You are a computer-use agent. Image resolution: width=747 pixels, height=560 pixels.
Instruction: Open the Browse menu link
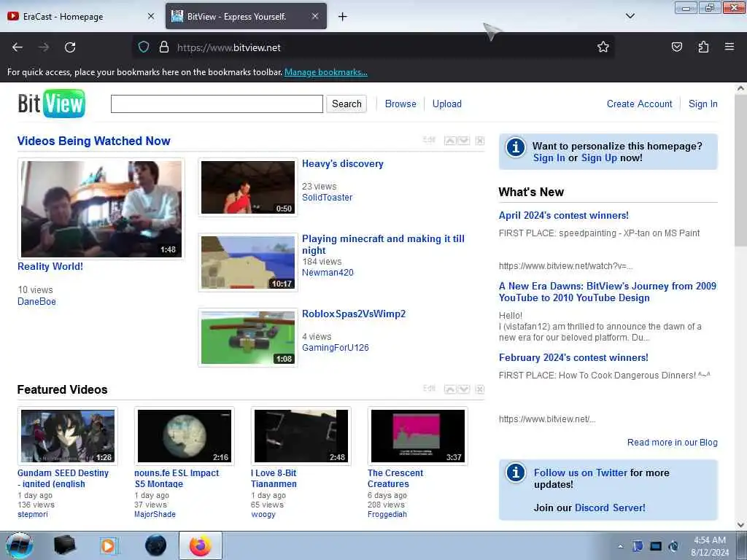(400, 104)
